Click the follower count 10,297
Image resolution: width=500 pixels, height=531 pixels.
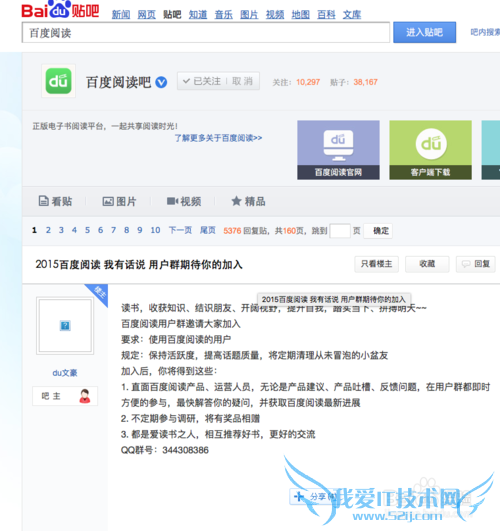[x=308, y=82]
